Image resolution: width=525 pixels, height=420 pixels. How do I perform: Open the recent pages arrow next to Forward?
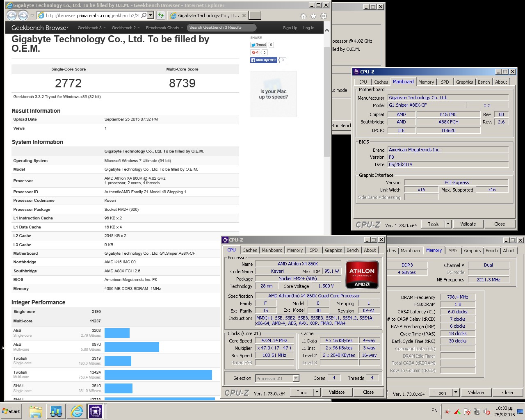click(x=32, y=16)
